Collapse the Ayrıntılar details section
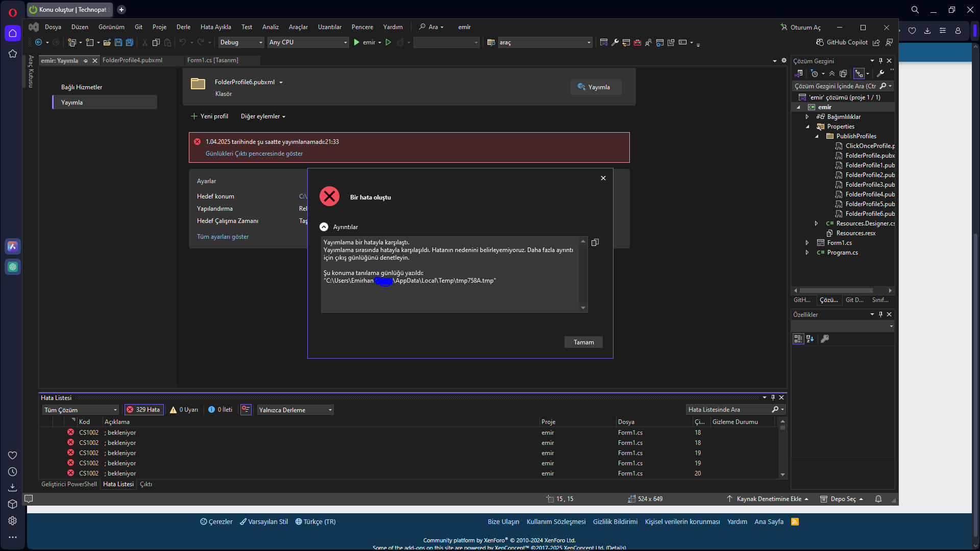 point(324,227)
